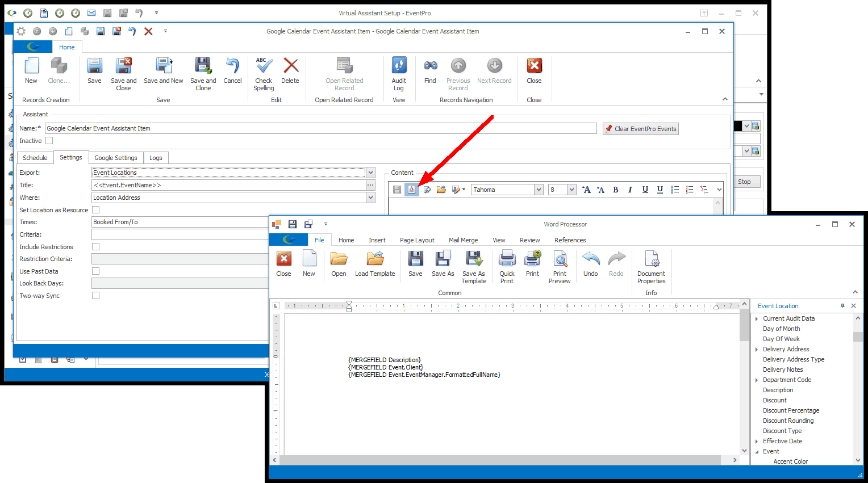Open the font size dropdown

point(571,190)
